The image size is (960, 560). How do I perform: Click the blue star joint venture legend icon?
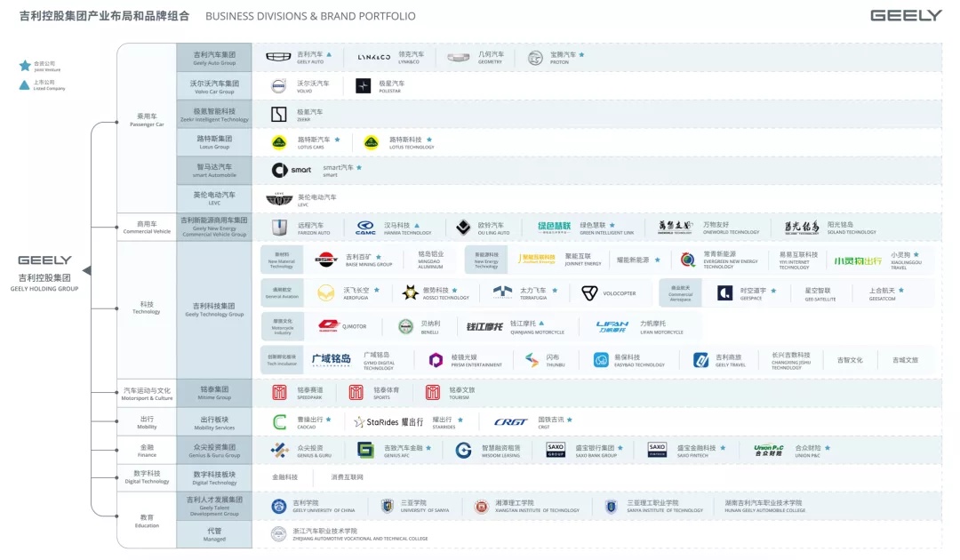click(25, 66)
